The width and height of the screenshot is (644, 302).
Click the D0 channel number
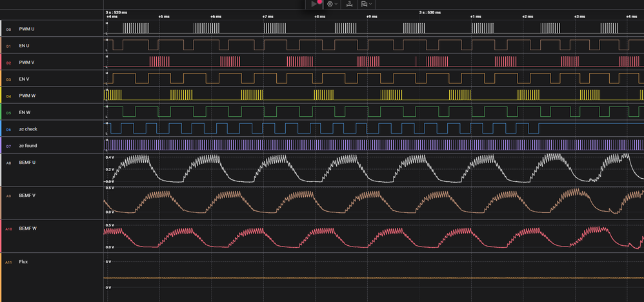8,30
